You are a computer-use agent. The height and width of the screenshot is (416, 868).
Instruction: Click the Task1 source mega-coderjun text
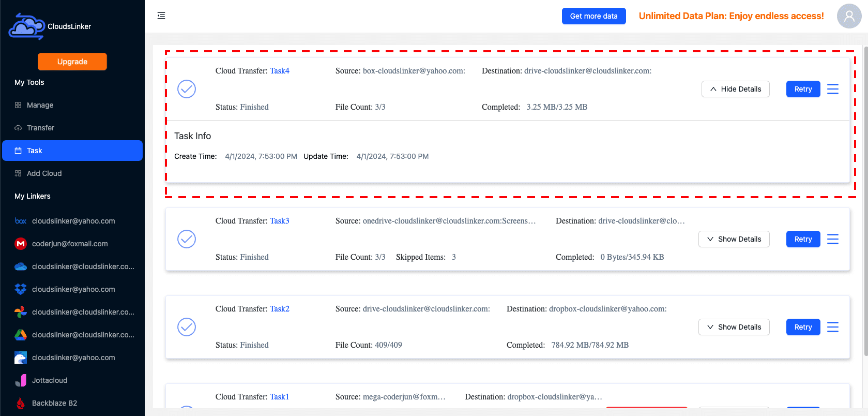[404, 397]
